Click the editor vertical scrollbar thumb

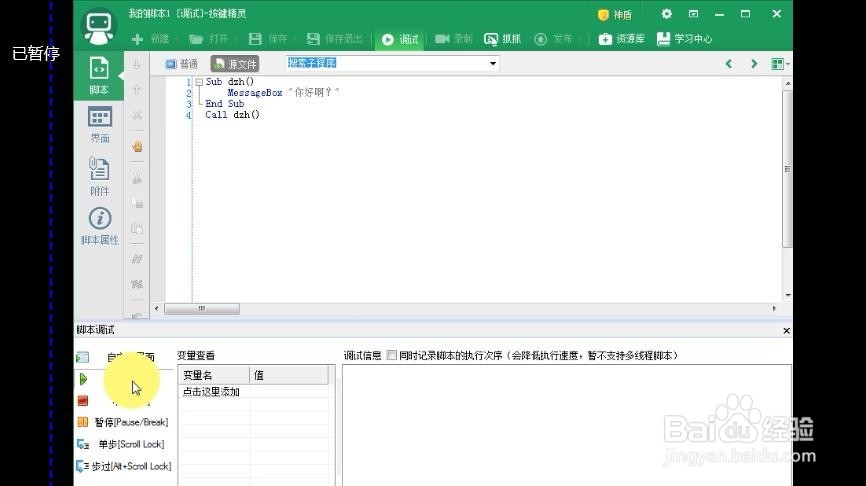(x=788, y=169)
